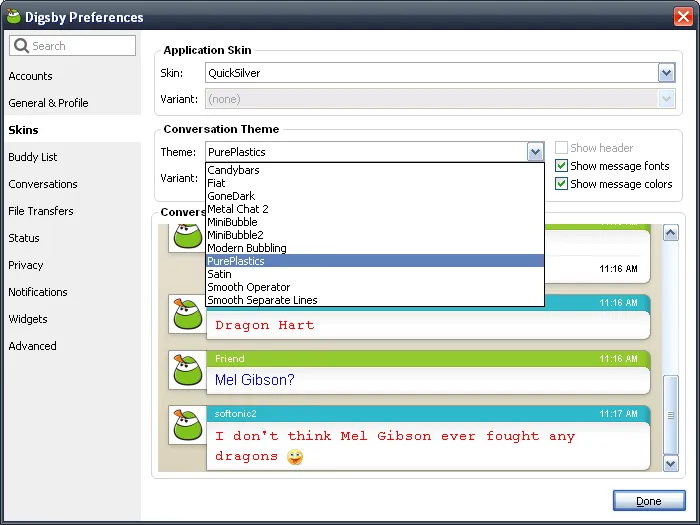700x525 pixels.
Task: Click the Done button
Action: point(649,501)
